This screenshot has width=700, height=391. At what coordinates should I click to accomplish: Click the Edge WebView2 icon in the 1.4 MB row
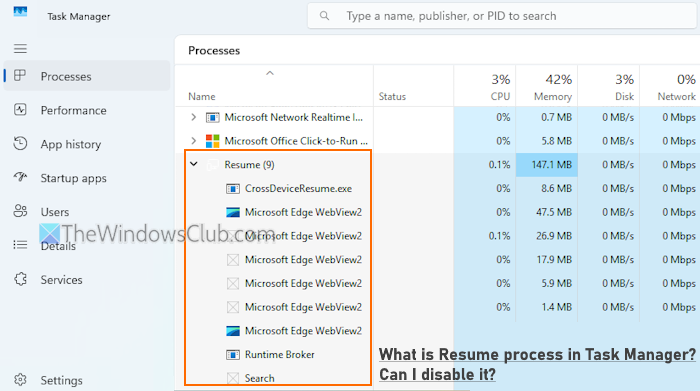coord(233,307)
